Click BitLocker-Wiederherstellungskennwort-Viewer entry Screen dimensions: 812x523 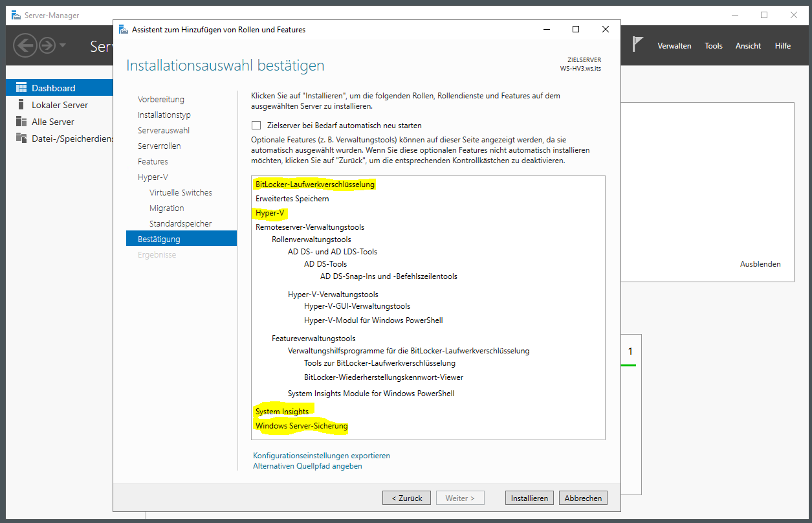point(384,377)
